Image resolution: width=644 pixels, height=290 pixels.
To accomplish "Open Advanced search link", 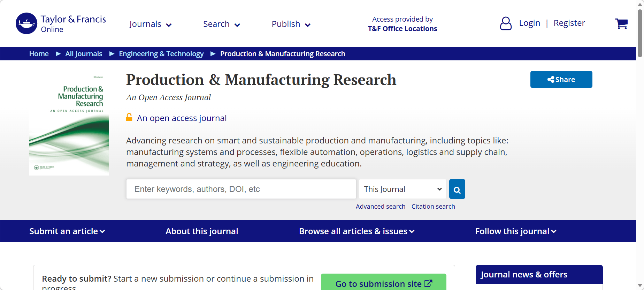I will (x=381, y=206).
